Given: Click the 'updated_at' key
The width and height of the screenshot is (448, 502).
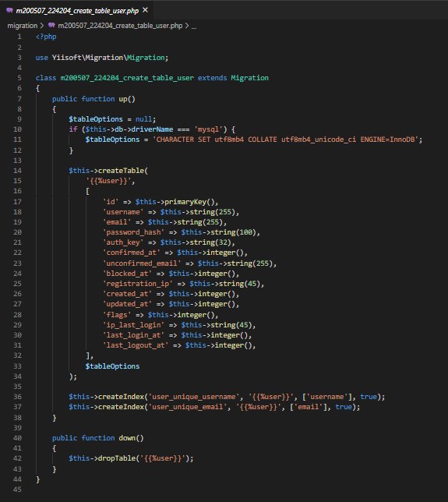Looking at the screenshot, I should pyautogui.click(x=127, y=304).
